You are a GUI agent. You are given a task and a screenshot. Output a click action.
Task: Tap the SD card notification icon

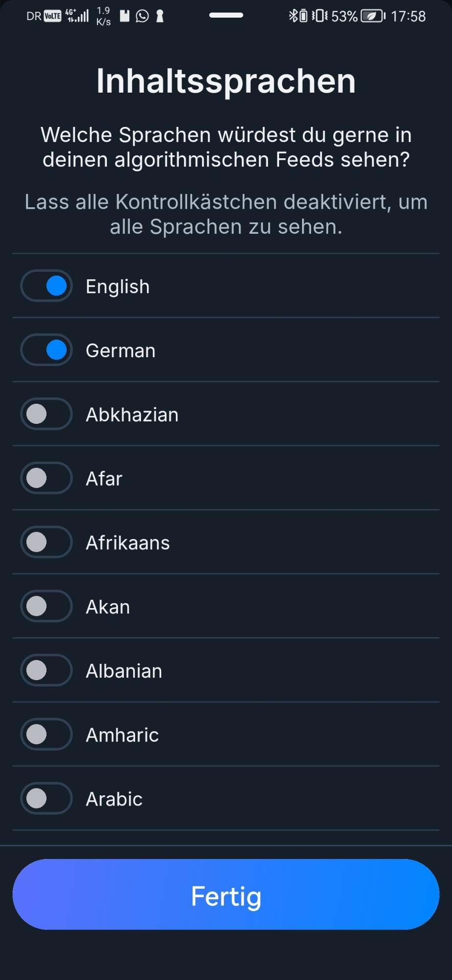click(x=125, y=16)
